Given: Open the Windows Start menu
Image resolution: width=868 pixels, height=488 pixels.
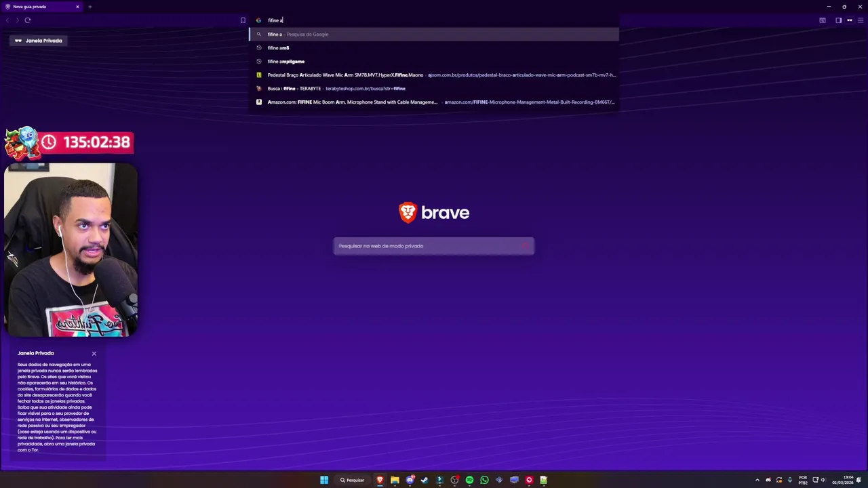Looking at the screenshot, I should 324,480.
